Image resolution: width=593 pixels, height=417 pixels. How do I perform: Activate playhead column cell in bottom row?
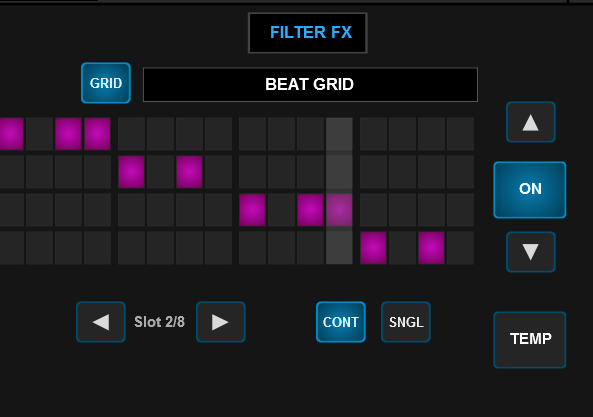tap(339, 248)
